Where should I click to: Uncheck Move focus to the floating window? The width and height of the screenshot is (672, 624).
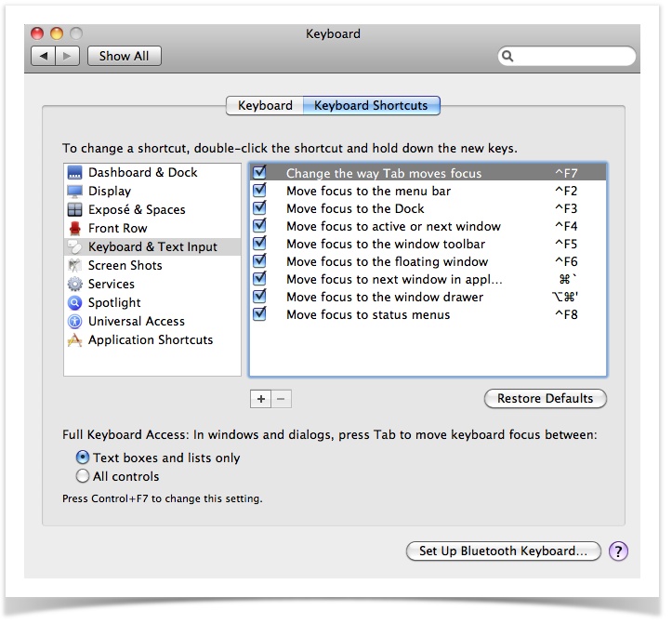click(x=259, y=260)
